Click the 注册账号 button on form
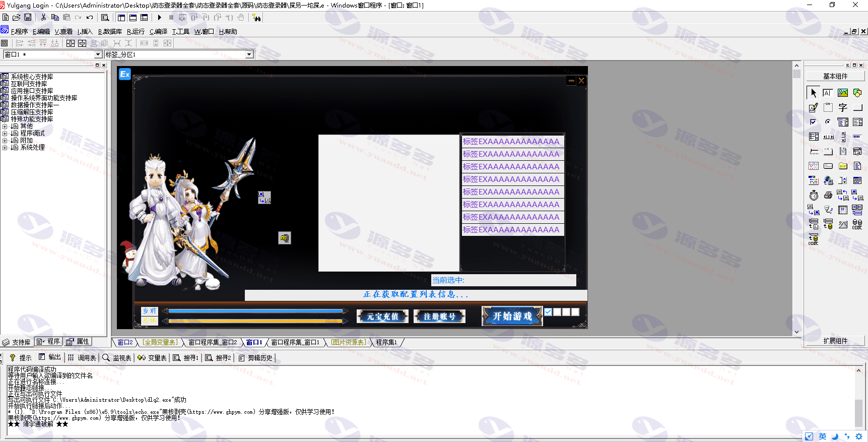The image size is (868, 442). pos(439,317)
